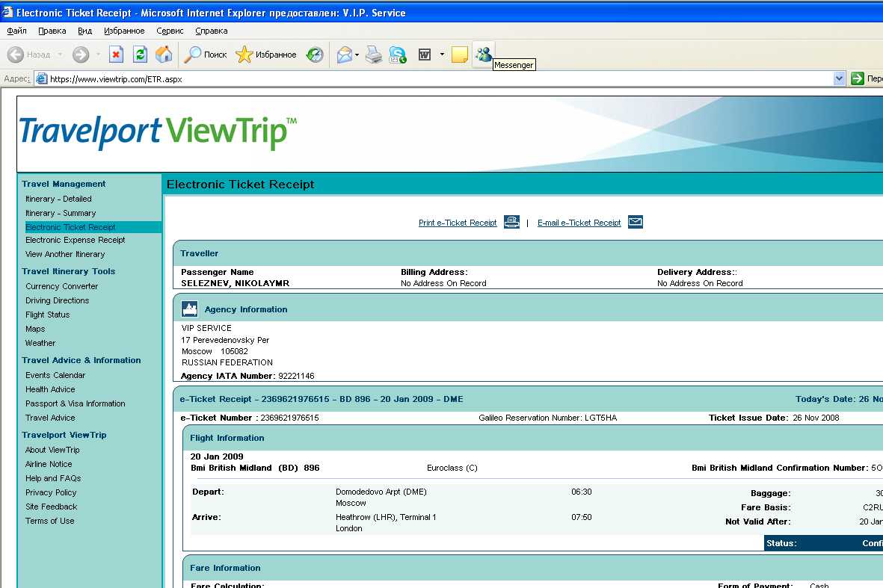Open Travel Advice link
883x588 pixels.
(x=50, y=418)
